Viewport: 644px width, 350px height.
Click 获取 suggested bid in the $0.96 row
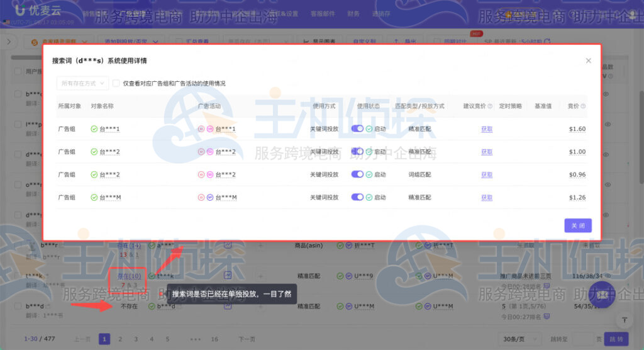pos(487,175)
